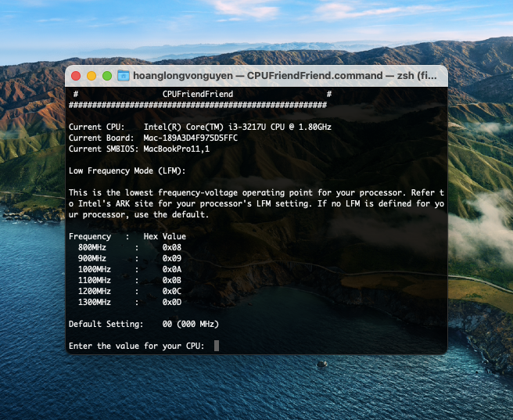The image size is (513, 420).
Task: Click the 1000MHz frequency entry
Action: [95, 269]
